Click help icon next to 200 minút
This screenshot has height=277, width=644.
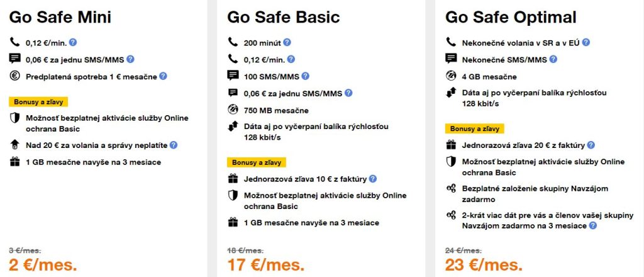pyautogui.click(x=287, y=43)
